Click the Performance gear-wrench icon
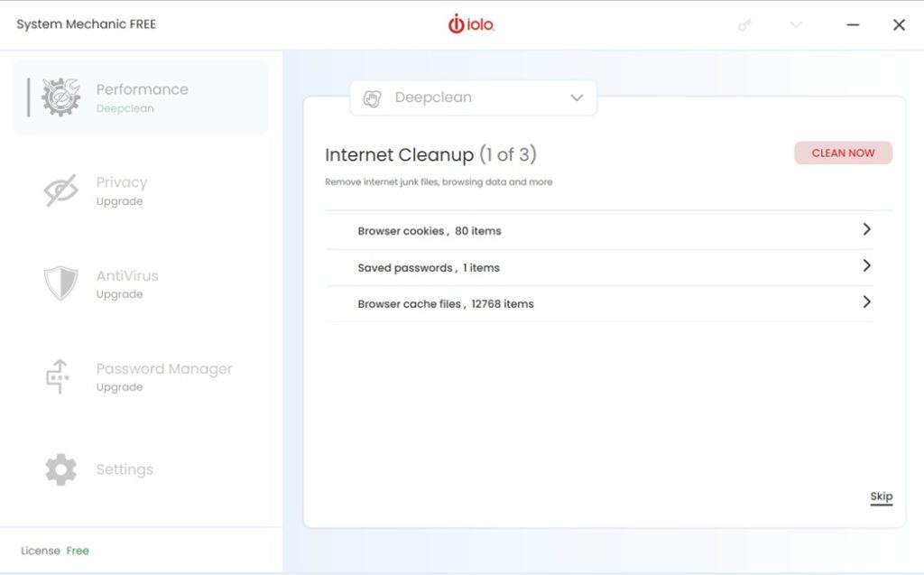Viewport: 924px width, 575px height. point(60,97)
